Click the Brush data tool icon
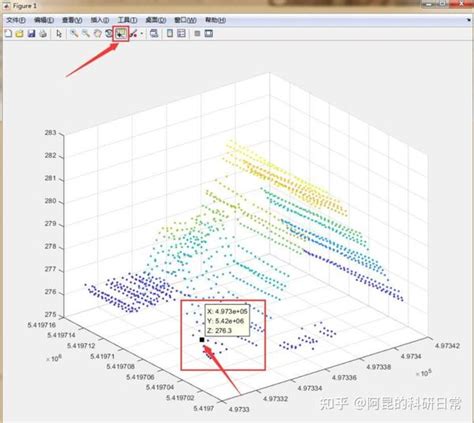Image resolution: width=474 pixels, height=423 pixels. point(134,33)
